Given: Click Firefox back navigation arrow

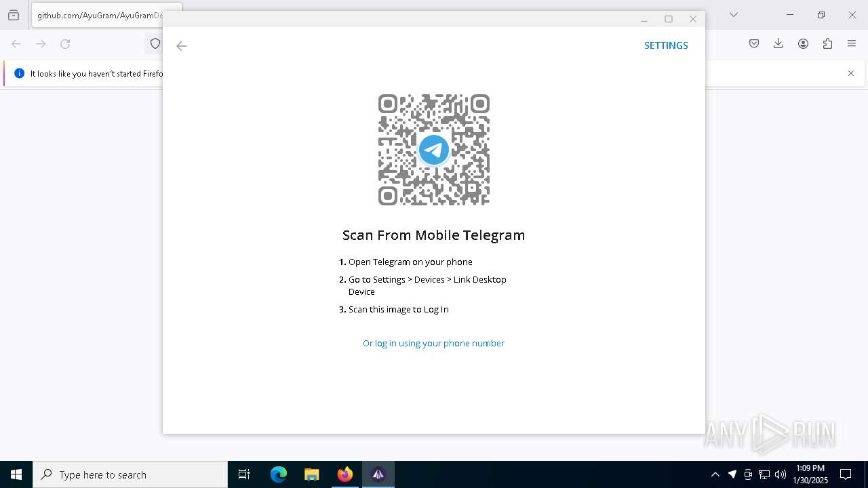Looking at the screenshot, I should 16,44.
